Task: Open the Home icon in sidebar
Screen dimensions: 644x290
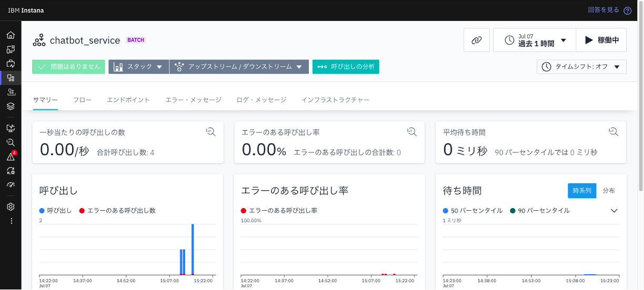Action: 11,35
